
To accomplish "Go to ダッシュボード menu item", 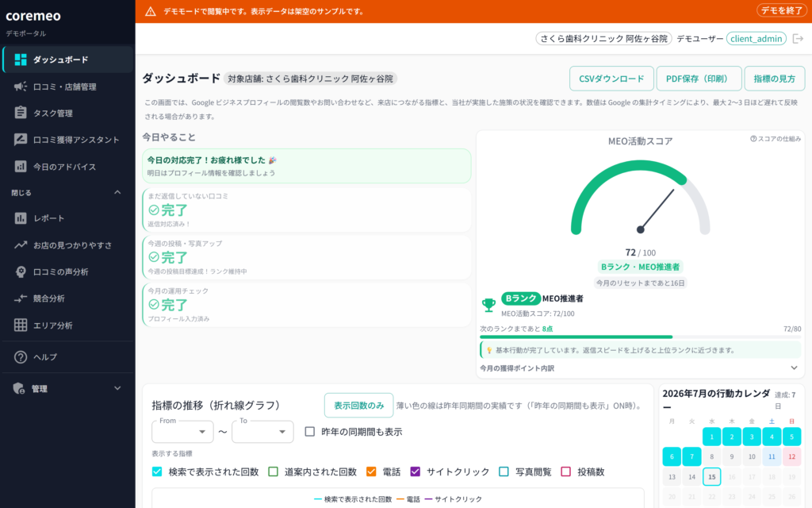I will coord(68,60).
